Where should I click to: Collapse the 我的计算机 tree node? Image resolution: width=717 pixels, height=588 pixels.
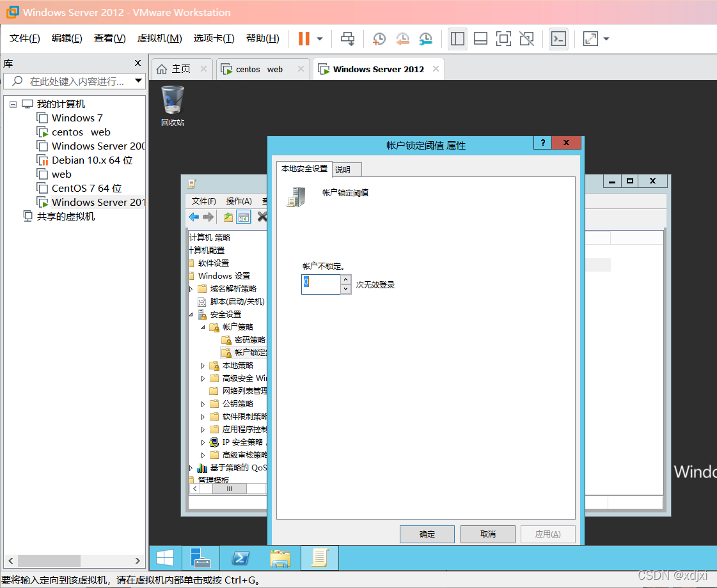tap(13, 104)
